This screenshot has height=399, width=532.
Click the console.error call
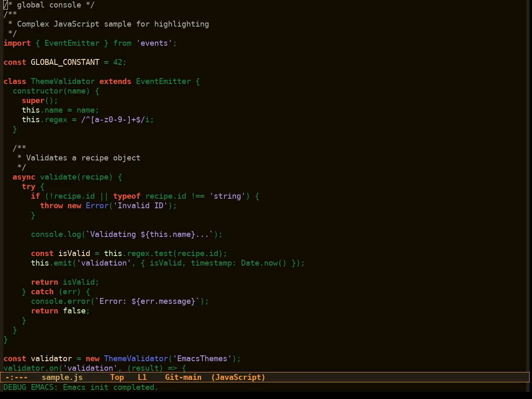pyautogui.click(x=61, y=301)
